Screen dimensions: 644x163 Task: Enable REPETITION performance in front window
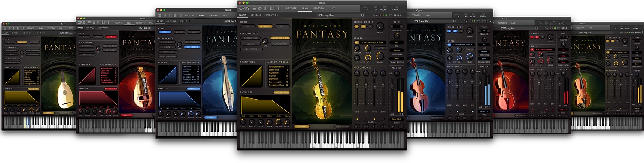pyautogui.click(x=252, y=49)
